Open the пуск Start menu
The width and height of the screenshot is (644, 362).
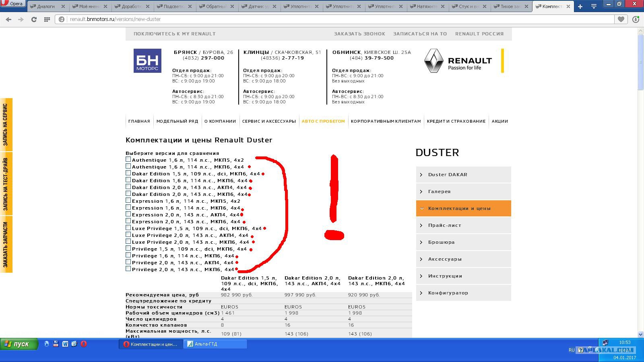coord(19,344)
